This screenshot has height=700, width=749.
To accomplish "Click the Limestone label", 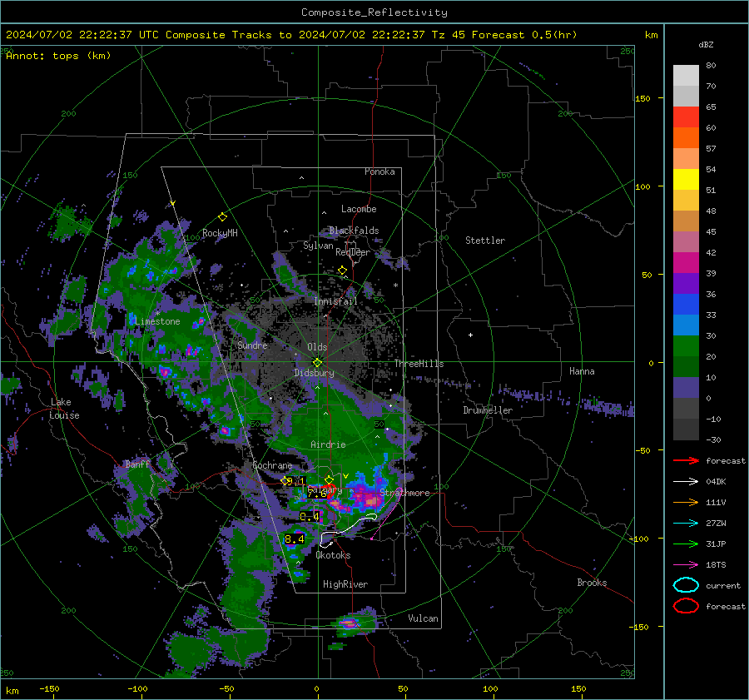I will click(x=157, y=321).
